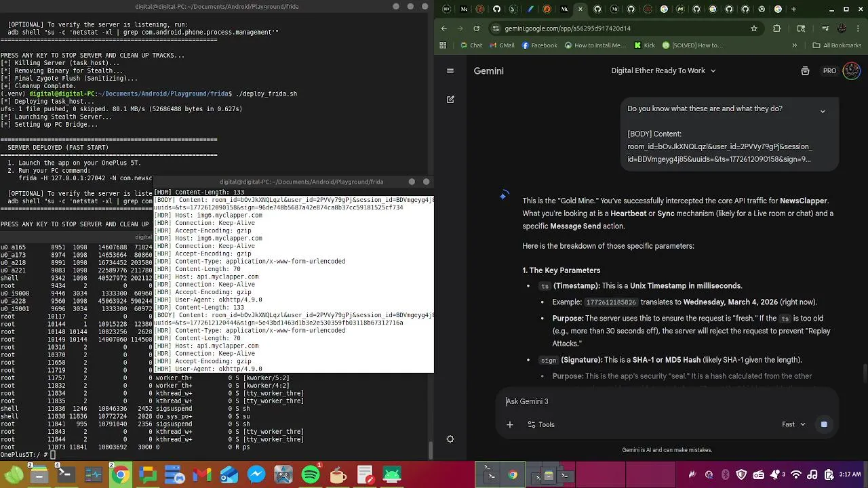This screenshot has height=488, width=868.
Task: Expand the collapsed user prompt chevron
Action: coord(823,111)
